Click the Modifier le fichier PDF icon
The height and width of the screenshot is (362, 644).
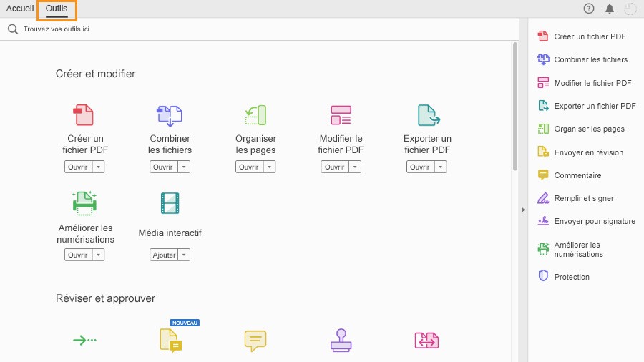pos(341,115)
